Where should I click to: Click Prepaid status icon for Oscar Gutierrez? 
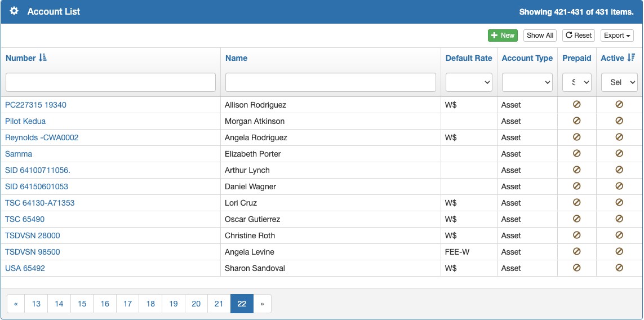[x=576, y=219]
